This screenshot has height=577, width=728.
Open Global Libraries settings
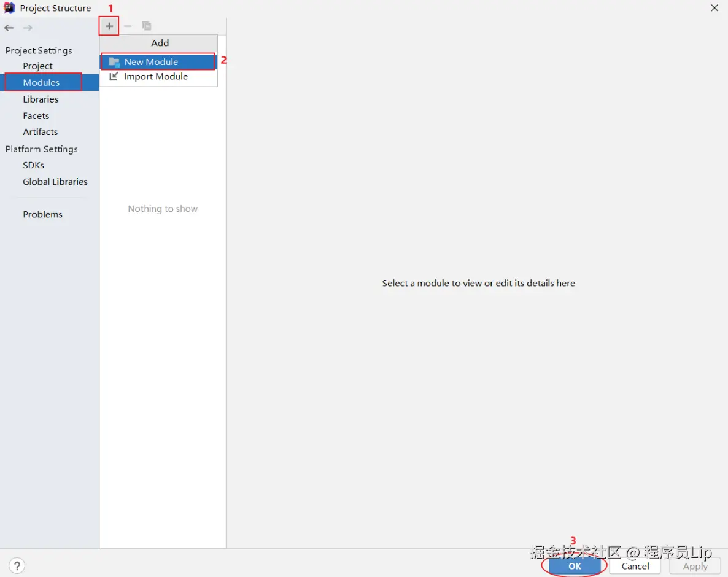click(x=55, y=182)
